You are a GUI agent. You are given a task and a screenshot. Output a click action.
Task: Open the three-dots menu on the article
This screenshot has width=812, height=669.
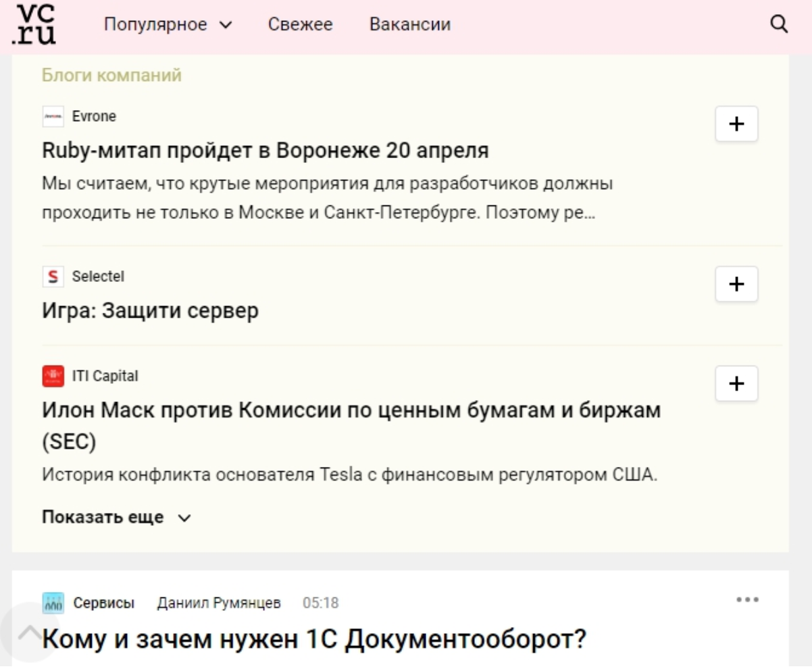(747, 600)
